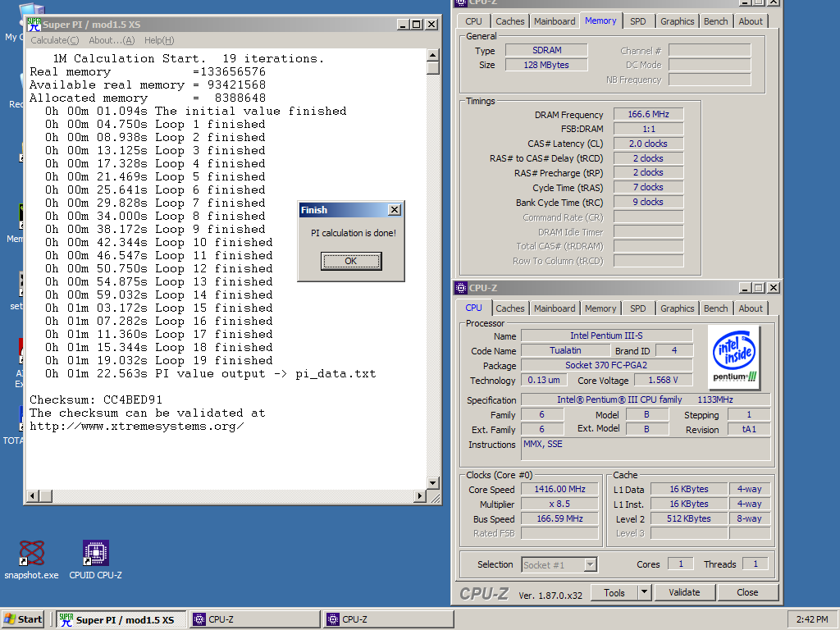
Task: Minimize the Super PI window
Action: click(x=403, y=24)
